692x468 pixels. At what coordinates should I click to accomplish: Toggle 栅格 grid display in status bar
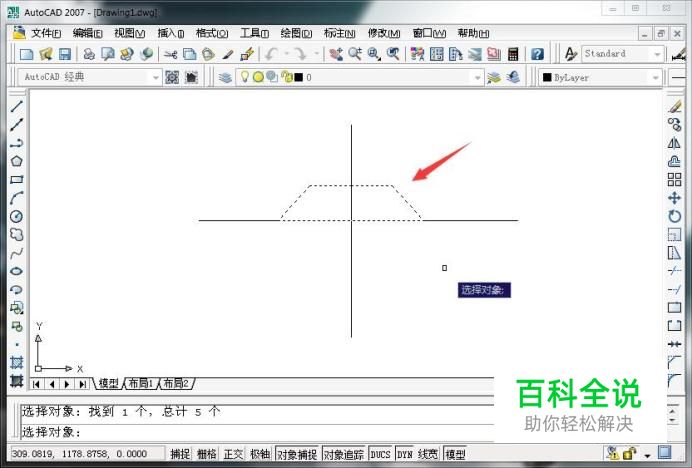[x=207, y=454]
